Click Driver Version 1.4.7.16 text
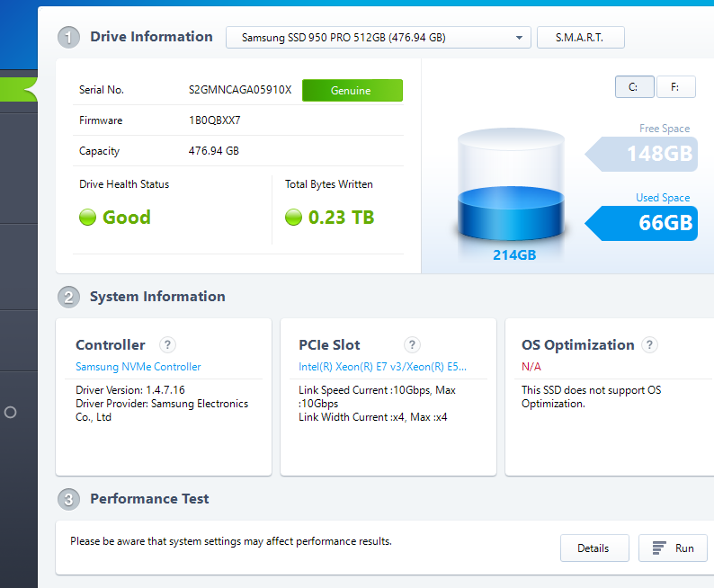 130,390
